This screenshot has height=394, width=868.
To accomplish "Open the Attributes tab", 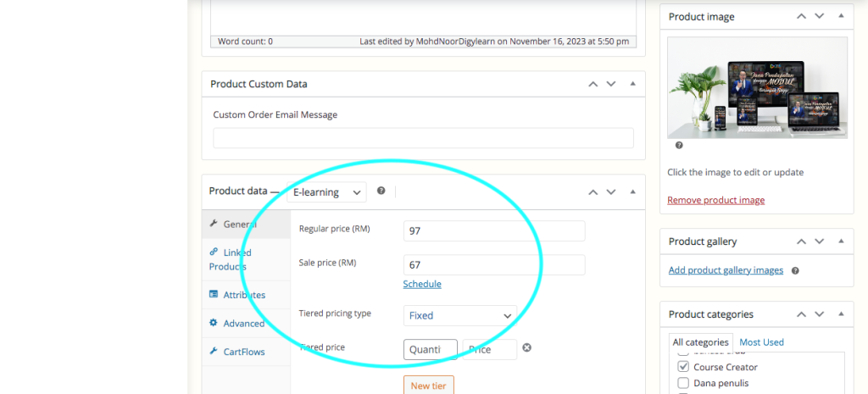I will [x=243, y=295].
